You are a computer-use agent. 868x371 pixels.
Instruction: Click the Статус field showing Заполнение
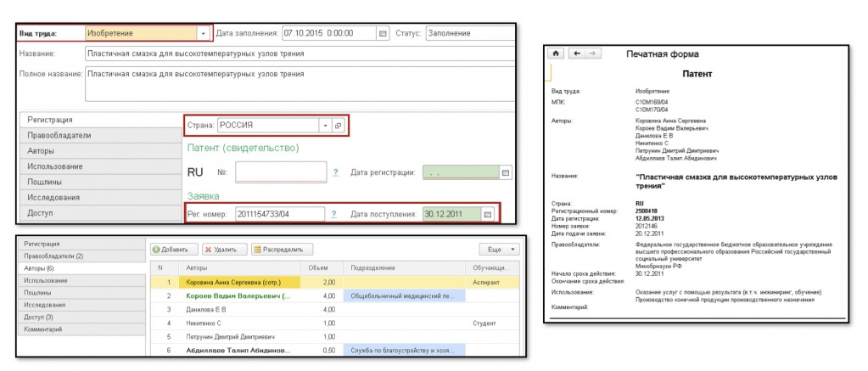470,33
